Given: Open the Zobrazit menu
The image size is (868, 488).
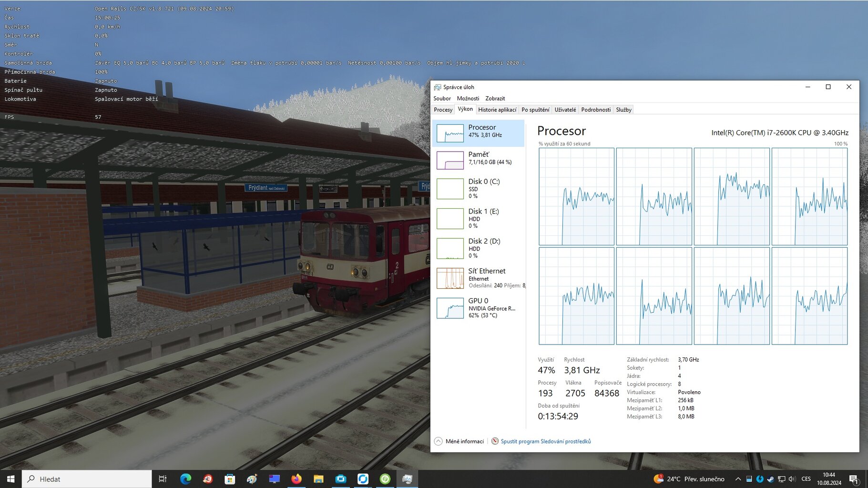Looking at the screenshot, I should click(x=495, y=98).
